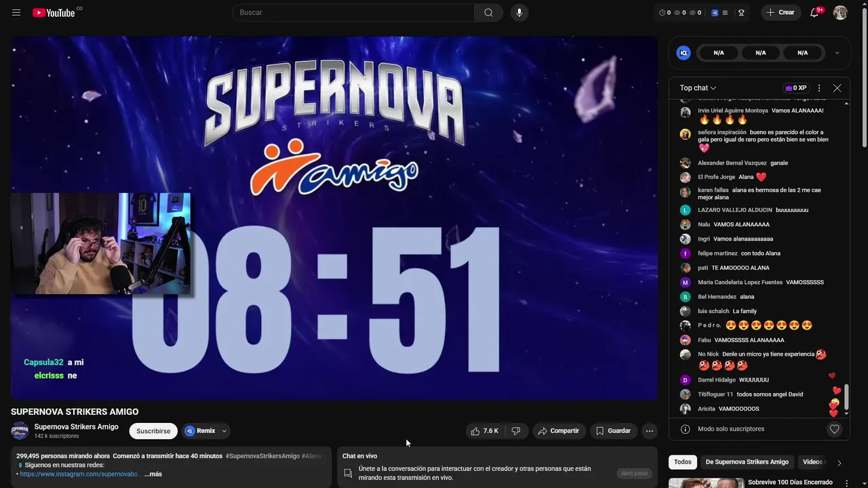Click the 0 XP badge in chat header
Screen dimensions: 868x488
pyautogui.click(x=795, y=88)
